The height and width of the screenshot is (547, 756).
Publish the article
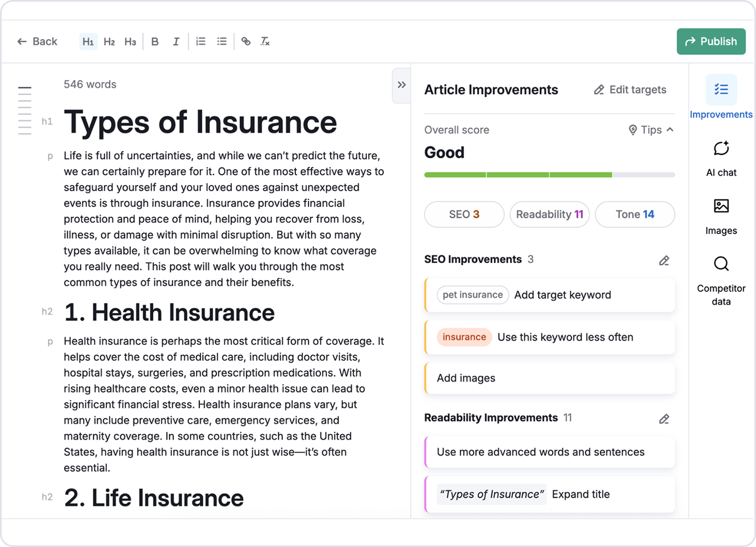click(711, 41)
